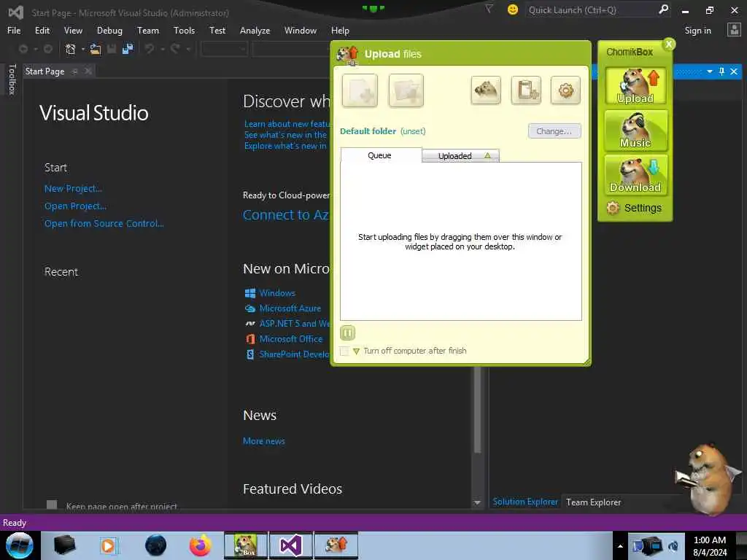Image resolution: width=747 pixels, height=560 pixels.
Task: Click the clipboard paste icon in Upload window
Action: coord(526,90)
